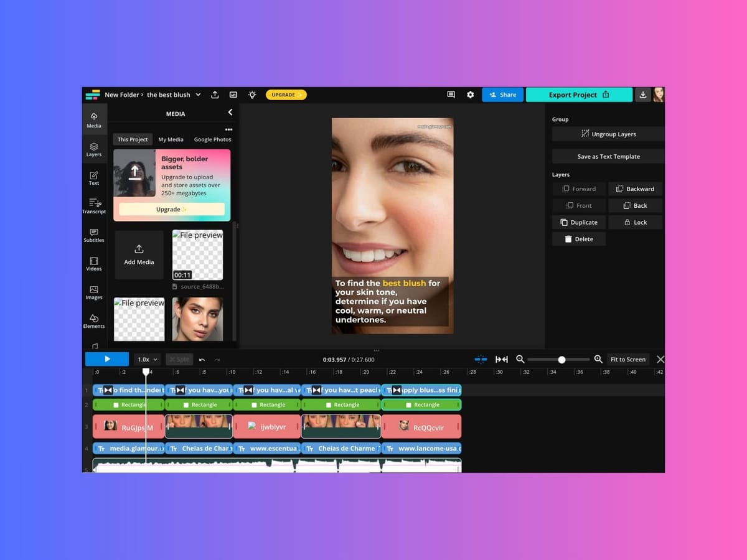Switch to the My Media tab
This screenshot has width=747, height=560.
[171, 139]
